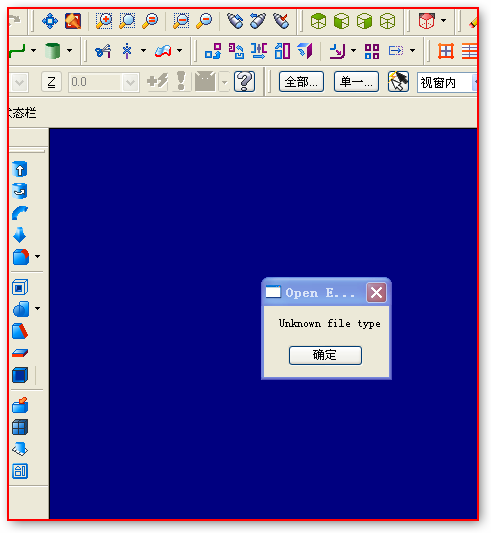The height and width of the screenshot is (533, 491).
Task: Expand the dropdown beside Solid Boolean icon
Action: (x=37, y=308)
